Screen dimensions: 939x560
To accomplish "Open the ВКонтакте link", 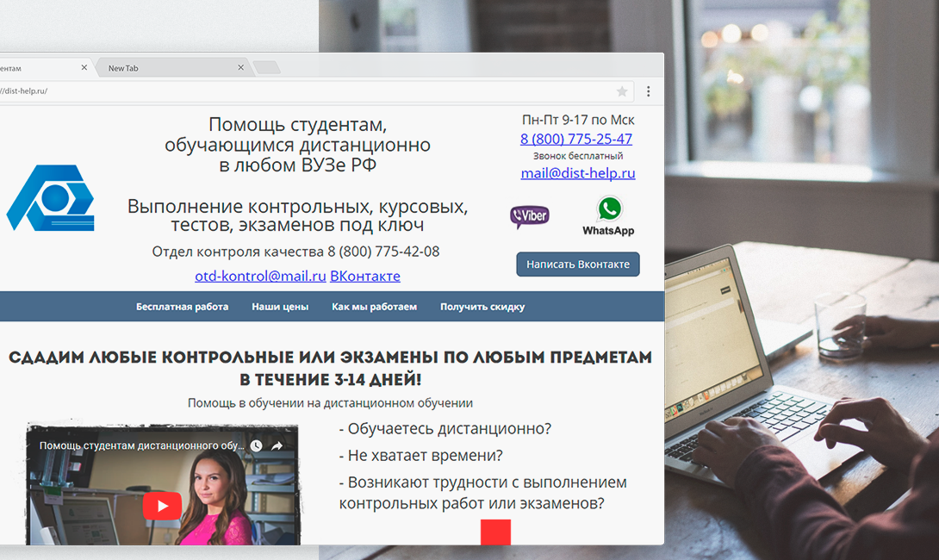I will pyautogui.click(x=365, y=276).
